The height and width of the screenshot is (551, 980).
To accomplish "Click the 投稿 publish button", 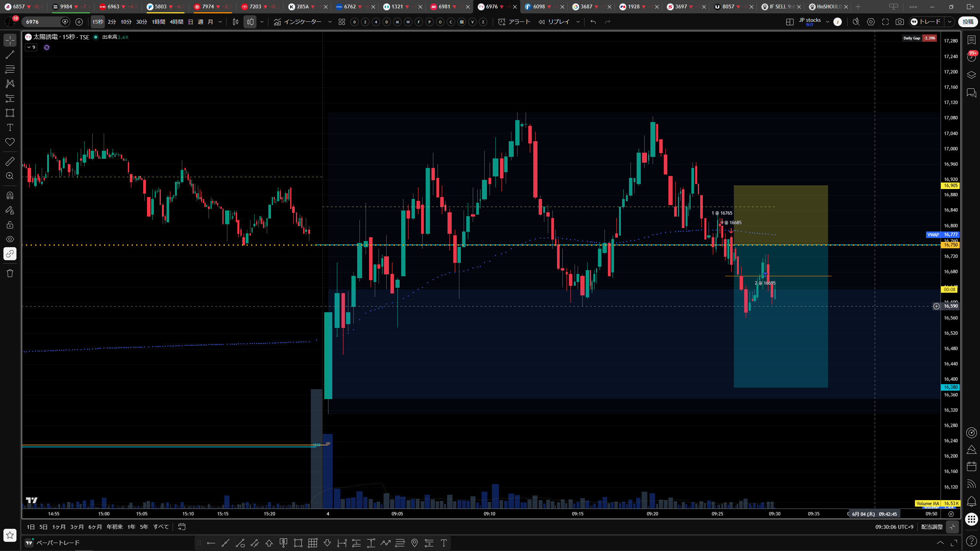I will pos(968,22).
